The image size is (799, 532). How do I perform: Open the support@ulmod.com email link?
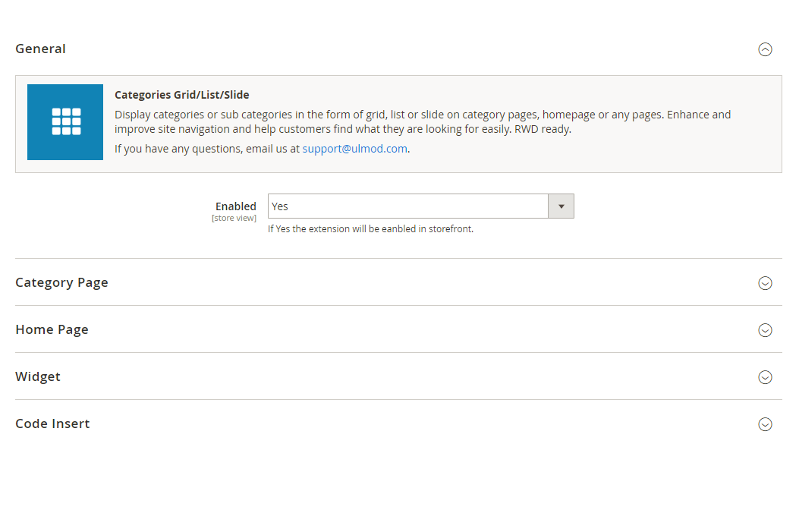pos(354,149)
